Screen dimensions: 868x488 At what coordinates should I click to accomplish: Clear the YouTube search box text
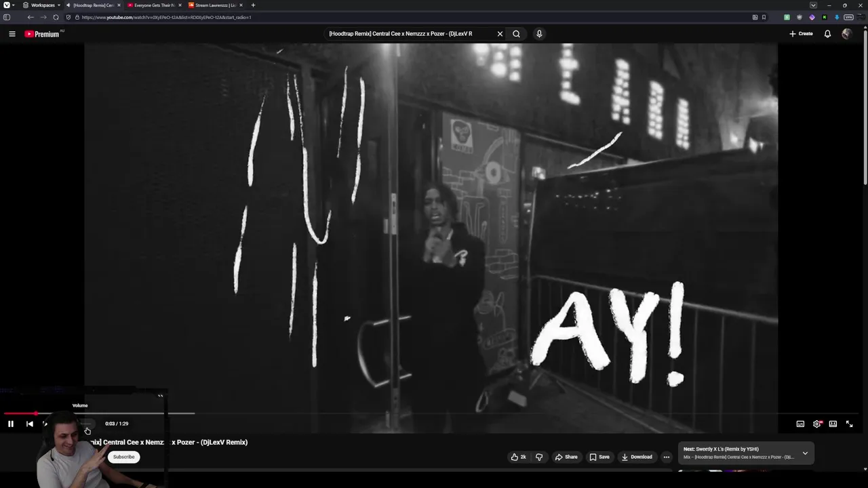tap(500, 34)
